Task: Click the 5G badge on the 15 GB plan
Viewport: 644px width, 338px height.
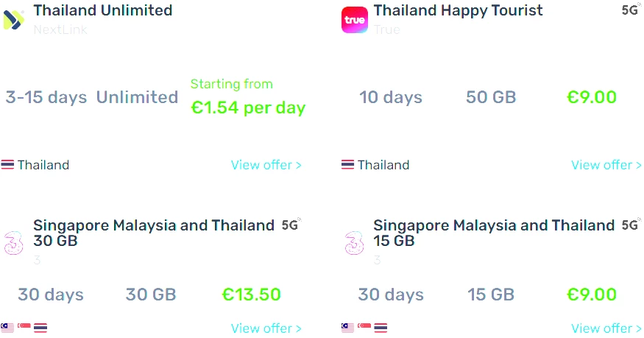Action: point(631,225)
